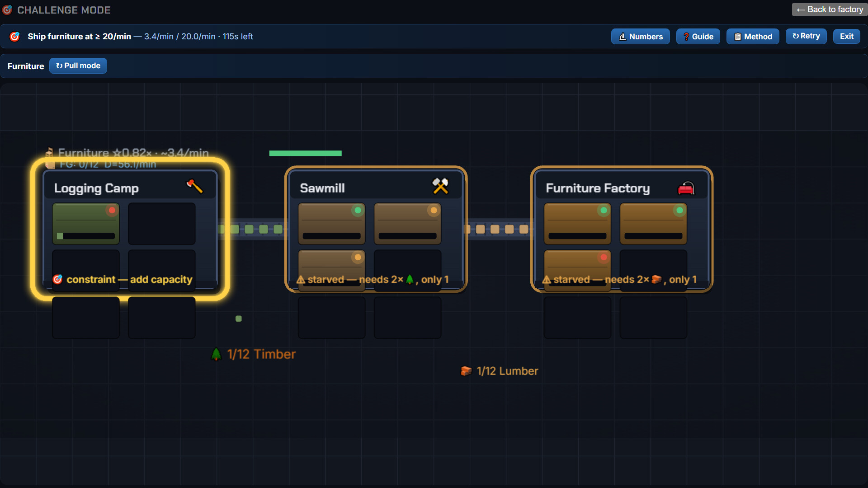Toggle Pull mode for Furniture
Viewport: 868px width, 488px height.
point(78,66)
